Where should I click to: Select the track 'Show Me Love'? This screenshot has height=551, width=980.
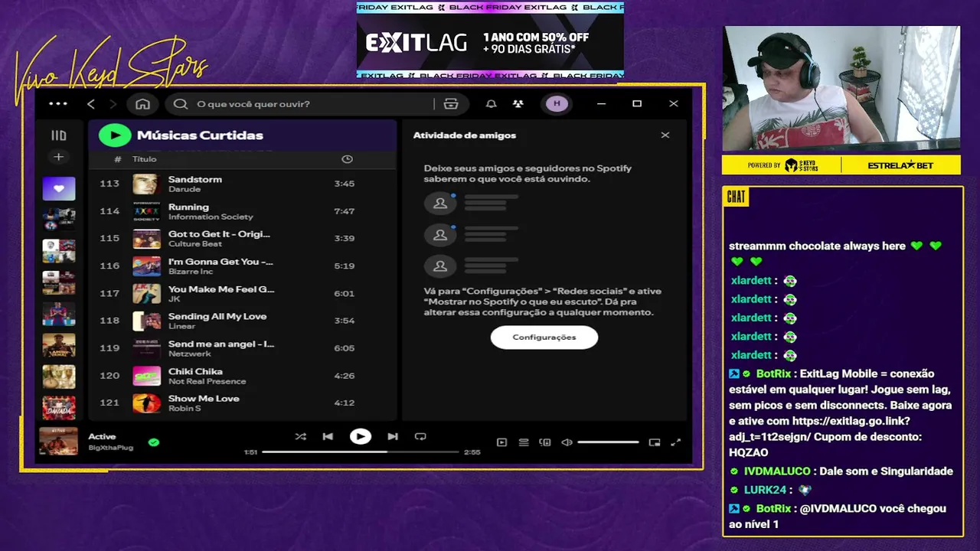204,398
